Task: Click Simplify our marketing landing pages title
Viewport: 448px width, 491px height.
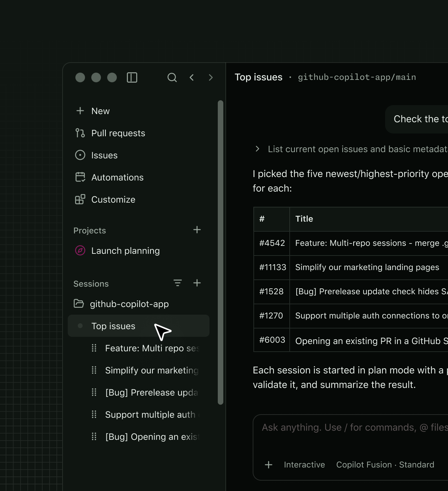Action: tap(367, 267)
